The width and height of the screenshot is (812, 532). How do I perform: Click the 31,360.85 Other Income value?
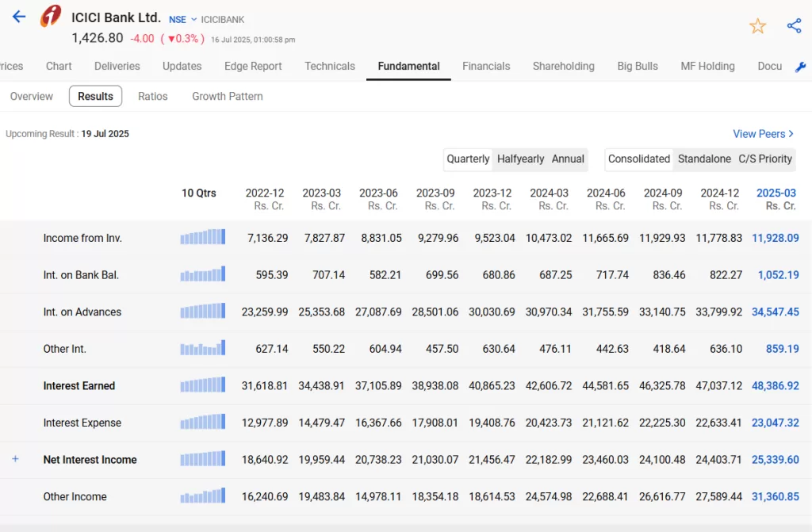pos(776,497)
